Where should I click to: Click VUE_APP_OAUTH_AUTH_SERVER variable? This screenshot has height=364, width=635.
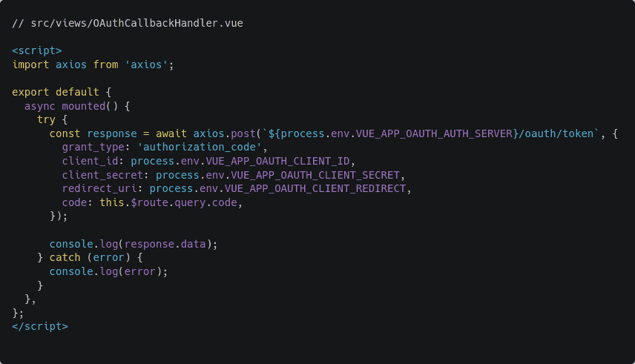coord(434,133)
